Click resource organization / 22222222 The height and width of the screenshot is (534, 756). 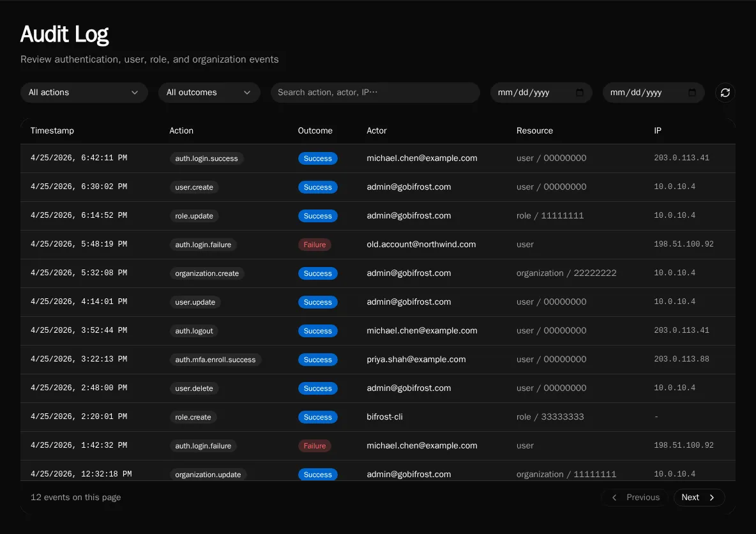tap(566, 273)
